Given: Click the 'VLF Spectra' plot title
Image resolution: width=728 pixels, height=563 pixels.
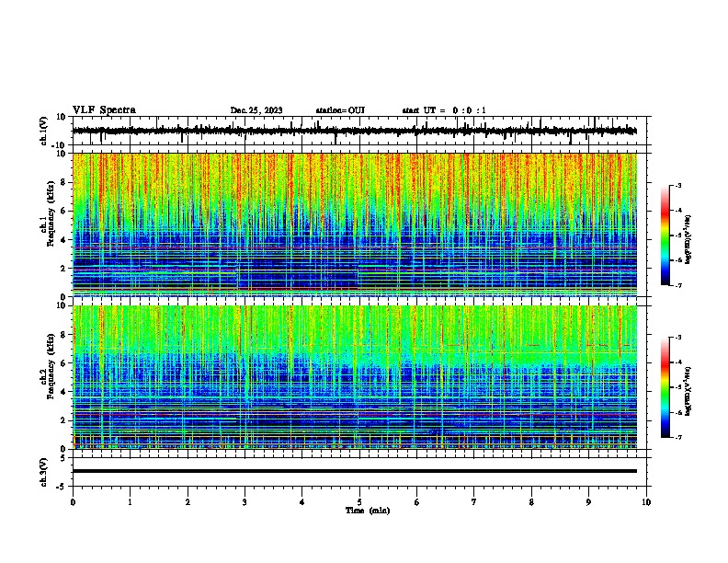Looking at the screenshot, I should point(104,109).
